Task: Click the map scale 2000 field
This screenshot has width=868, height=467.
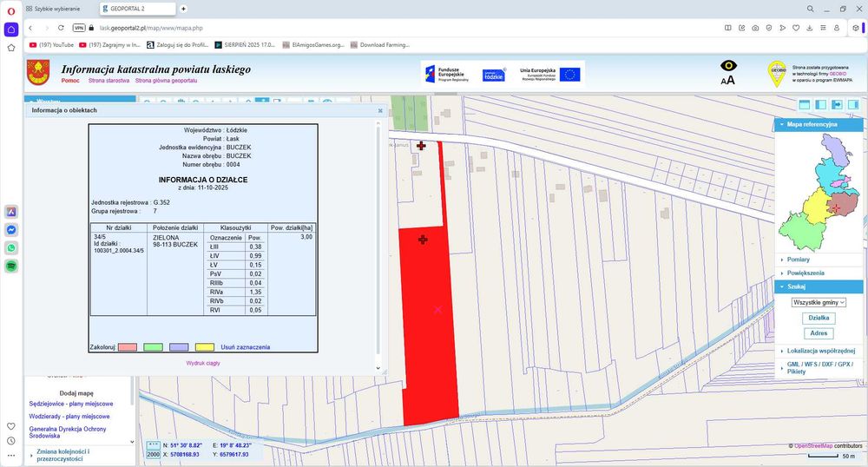Action: coord(154,454)
